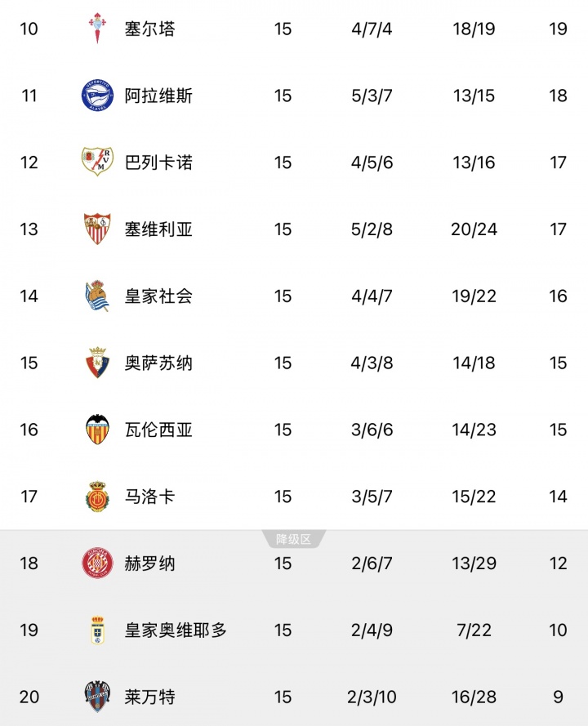Open team page for 塞尔塔
Image resolution: width=588 pixels, height=726 pixels.
pos(150,29)
